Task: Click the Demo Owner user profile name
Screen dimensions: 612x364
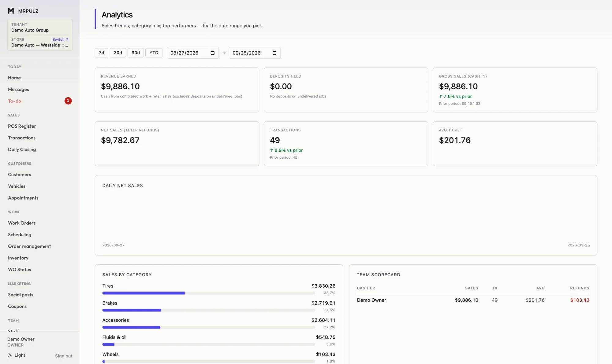Action: (21, 339)
